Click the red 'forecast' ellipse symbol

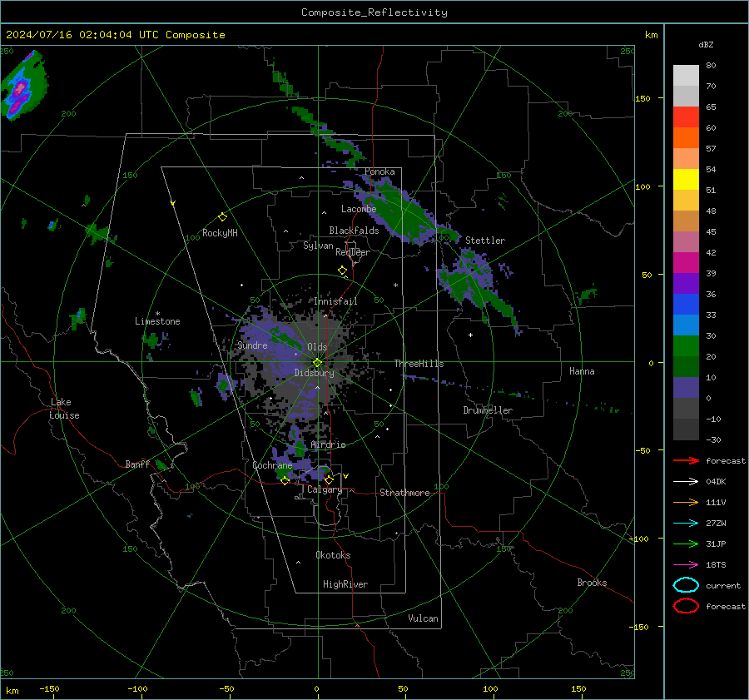click(x=686, y=606)
